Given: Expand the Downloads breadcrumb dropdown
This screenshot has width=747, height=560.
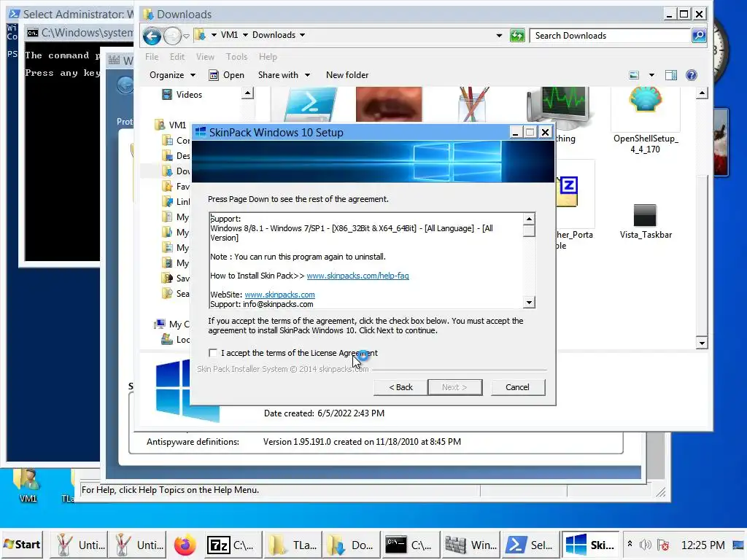Looking at the screenshot, I should [302, 35].
